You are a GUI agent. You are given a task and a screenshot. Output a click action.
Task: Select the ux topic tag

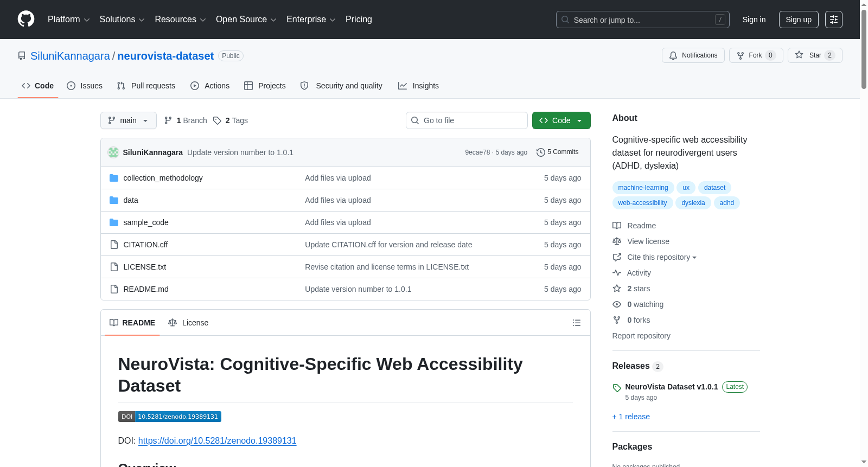pyautogui.click(x=686, y=188)
